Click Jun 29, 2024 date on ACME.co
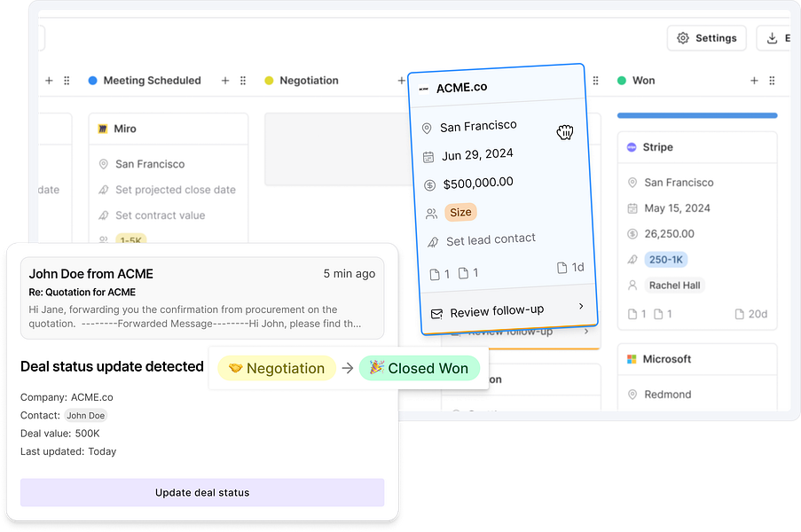Viewport: 801px width, 532px height. 477,154
